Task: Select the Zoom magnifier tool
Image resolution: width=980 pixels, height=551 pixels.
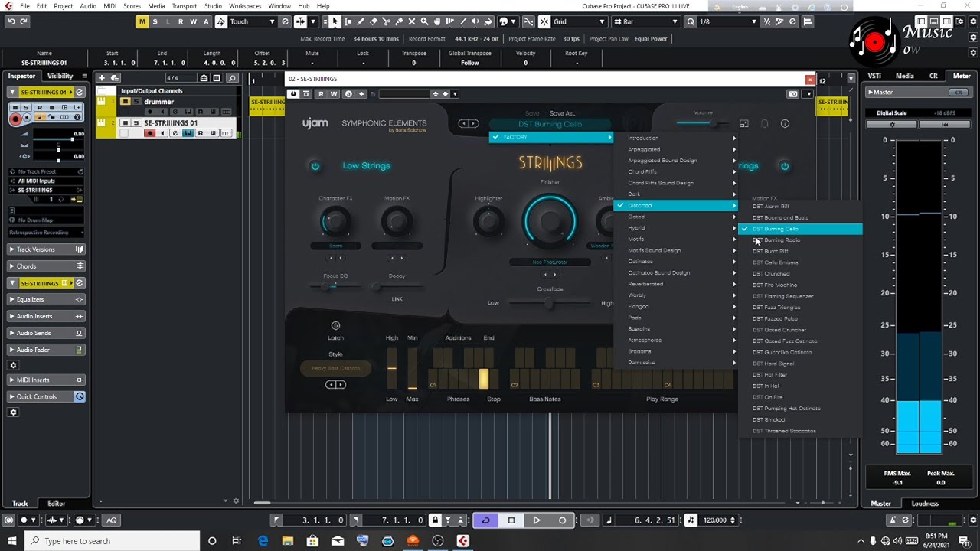Action: pyautogui.click(x=425, y=21)
